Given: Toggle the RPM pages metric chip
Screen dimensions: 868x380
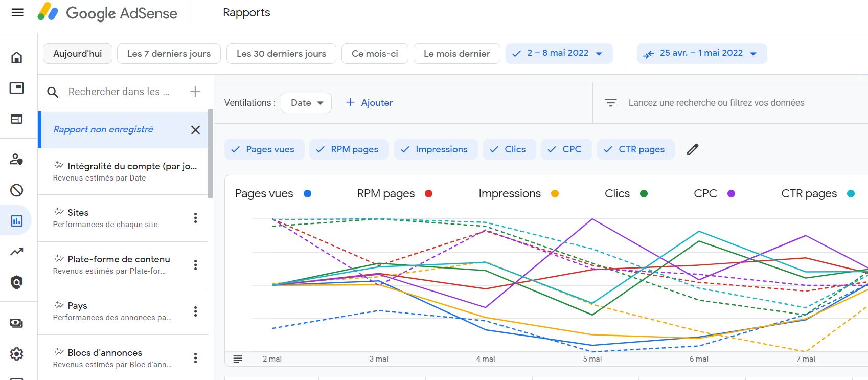Looking at the screenshot, I should click(x=349, y=149).
